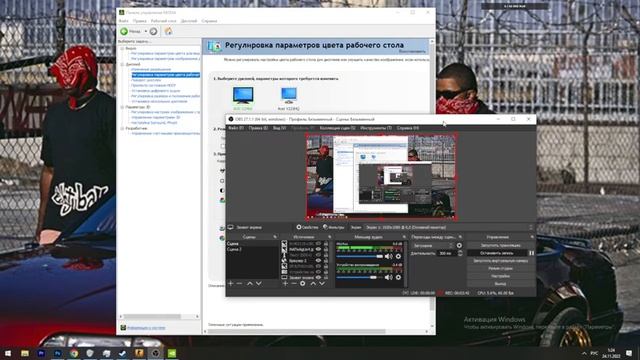
Task: Click the green Назад back arrow in the NVIDIA panel
Action: [x=124, y=31]
